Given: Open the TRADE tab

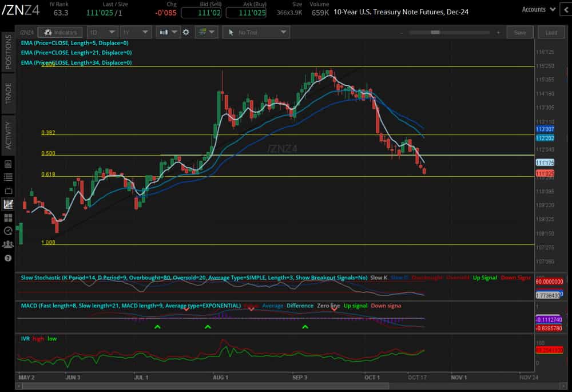Looking at the screenshot, I should (x=6, y=92).
